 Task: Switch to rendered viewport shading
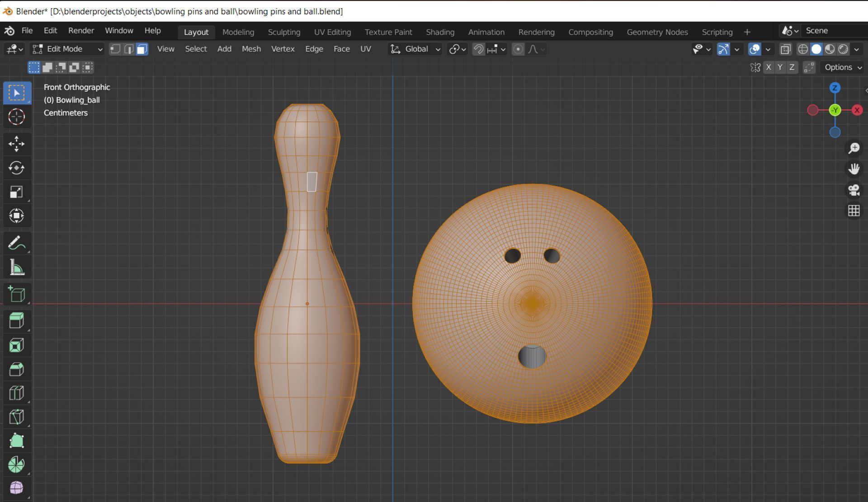click(844, 49)
